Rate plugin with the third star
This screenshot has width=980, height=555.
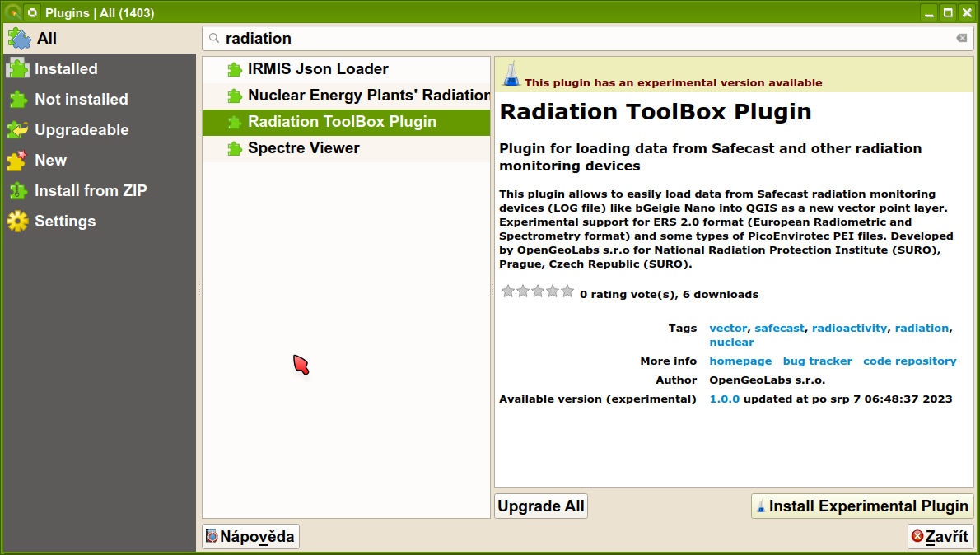click(538, 291)
